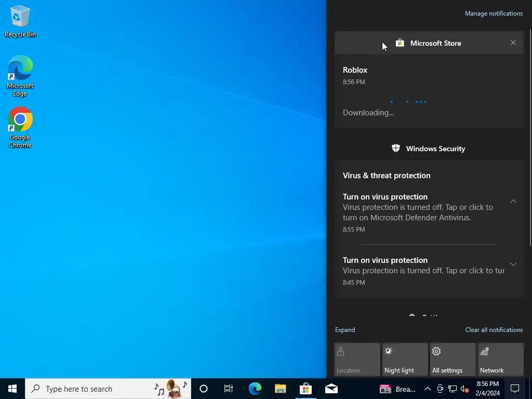This screenshot has width=532, height=399.
Task: Click the gramophone search highlight image
Action: 170,389
